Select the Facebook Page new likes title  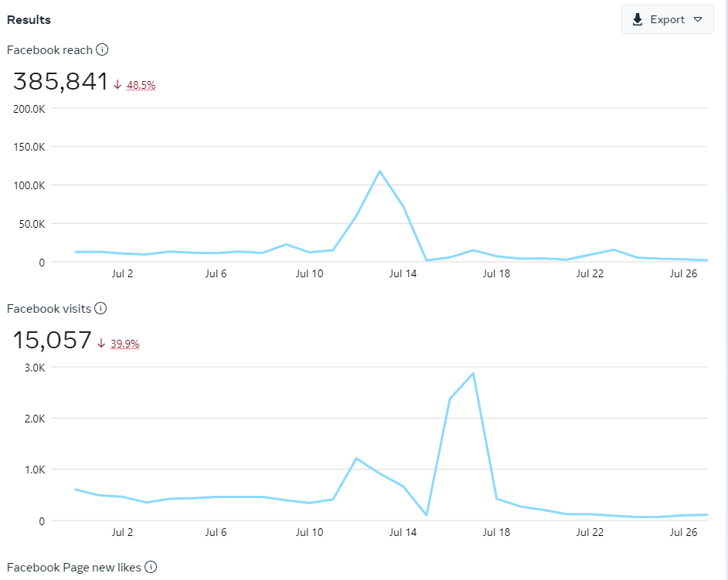[x=73, y=568]
